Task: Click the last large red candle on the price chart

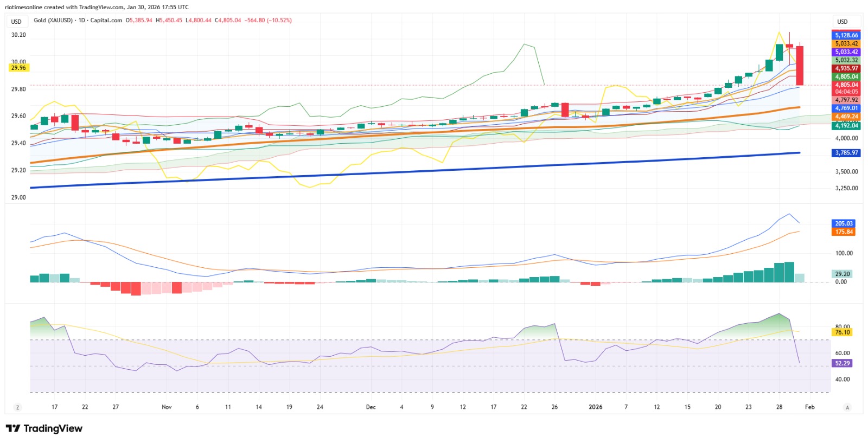Action: tap(800, 65)
